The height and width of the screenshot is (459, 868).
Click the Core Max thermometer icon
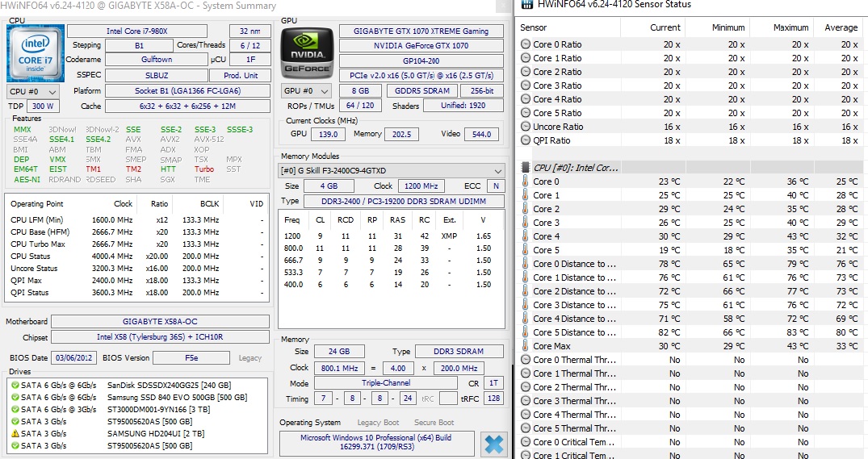pyautogui.click(x=526, y=346)
